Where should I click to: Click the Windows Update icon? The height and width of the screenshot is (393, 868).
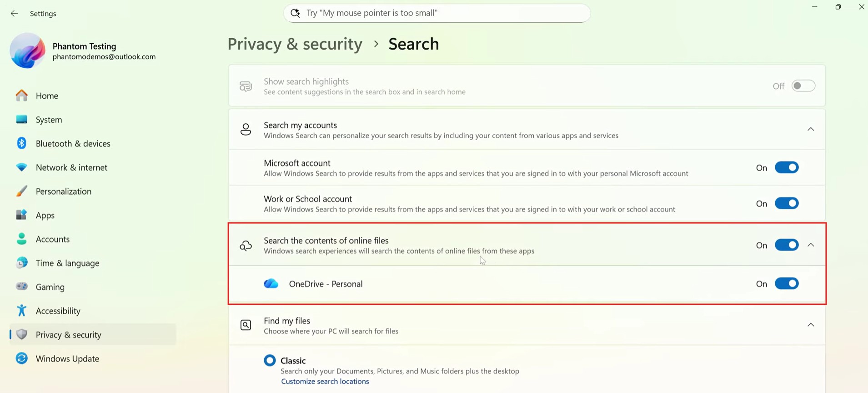coord(21,358)
